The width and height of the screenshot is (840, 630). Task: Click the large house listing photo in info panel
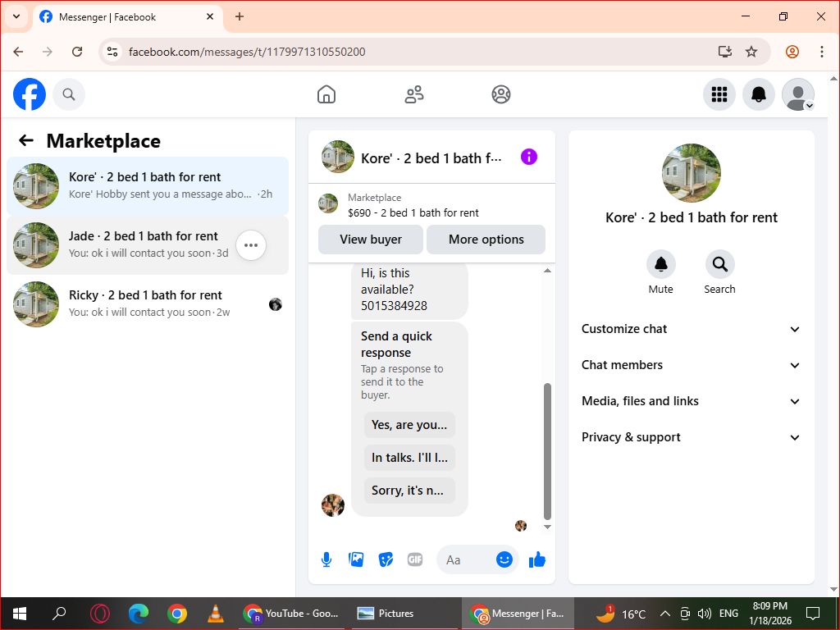[691, 172]
